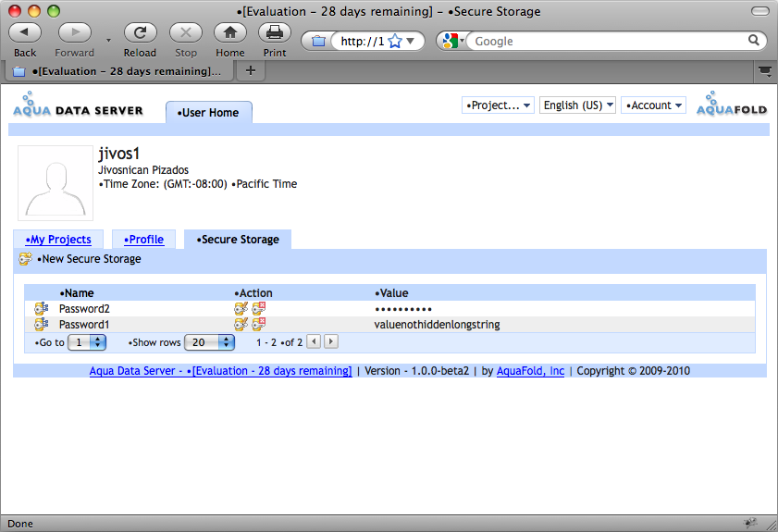Open the Profile tab
The width and height of the screenshot is (778, 532).
pyautogui.click(x=144, y=240)
